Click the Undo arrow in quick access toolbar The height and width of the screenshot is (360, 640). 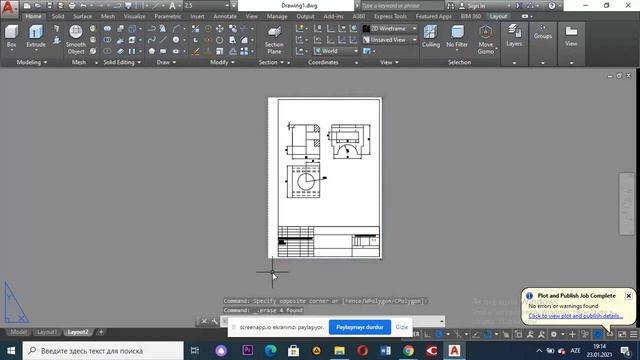click(x=83, y=6)
